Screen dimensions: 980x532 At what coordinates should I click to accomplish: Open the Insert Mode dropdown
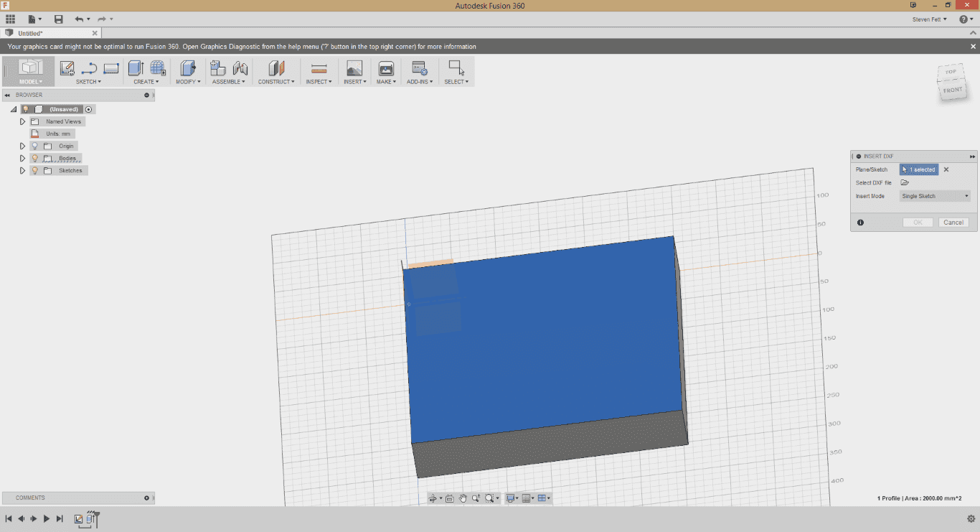pyautogui.click(x=935, y=196)
